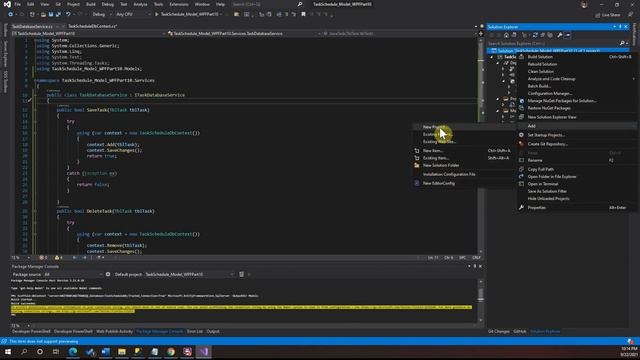Open the Default project dropdown

189,274
